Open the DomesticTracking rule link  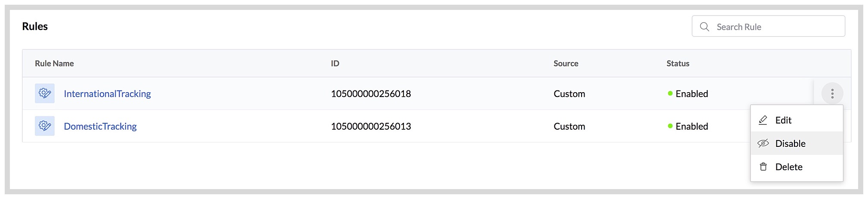coord(100,126)
